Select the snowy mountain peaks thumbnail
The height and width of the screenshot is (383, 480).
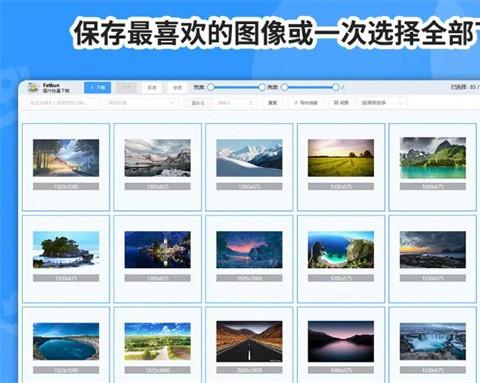click(249, 158)
